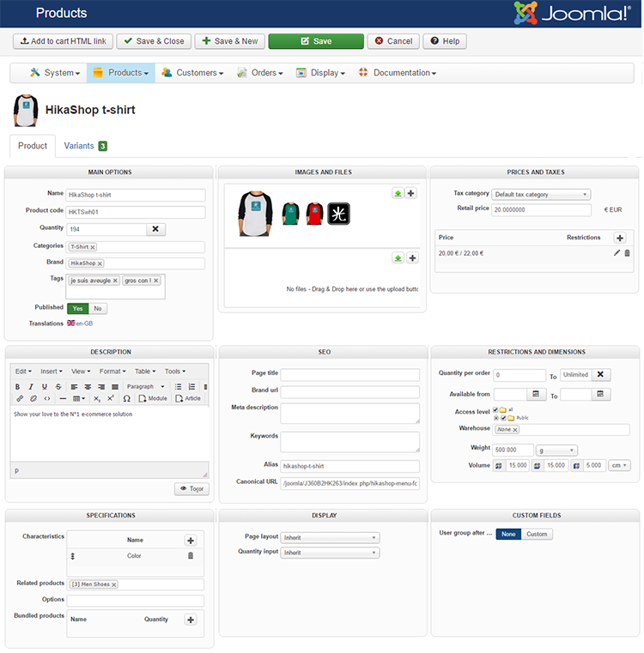Delete the 20,00 € price row
The width and height of the screenshot is (644, 653).
(x=628, y=253)
